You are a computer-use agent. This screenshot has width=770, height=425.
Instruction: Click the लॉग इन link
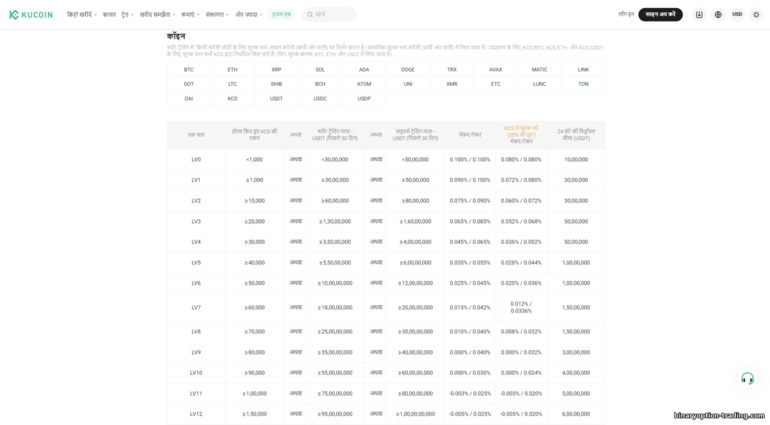[626, 15]
